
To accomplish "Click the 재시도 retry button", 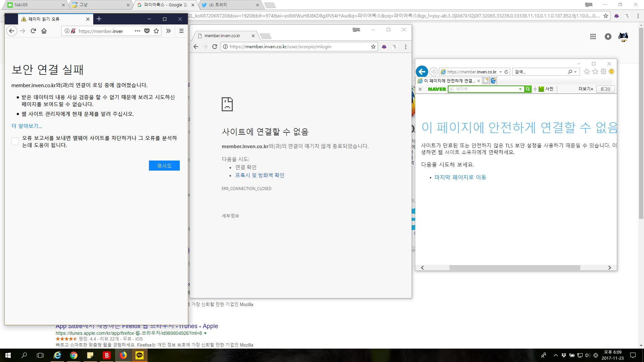I will [164, 166].
